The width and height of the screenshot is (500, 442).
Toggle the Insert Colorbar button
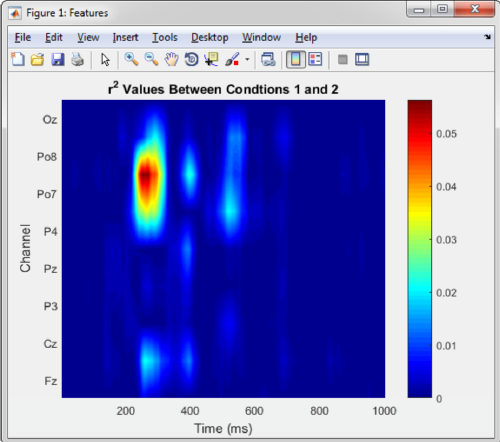click(296, 60)
